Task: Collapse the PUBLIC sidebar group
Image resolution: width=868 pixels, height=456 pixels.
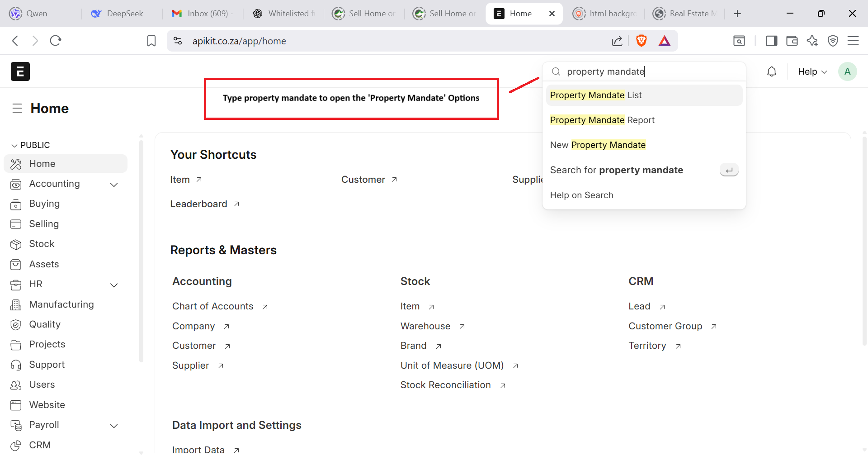Action: pos(14,145)
